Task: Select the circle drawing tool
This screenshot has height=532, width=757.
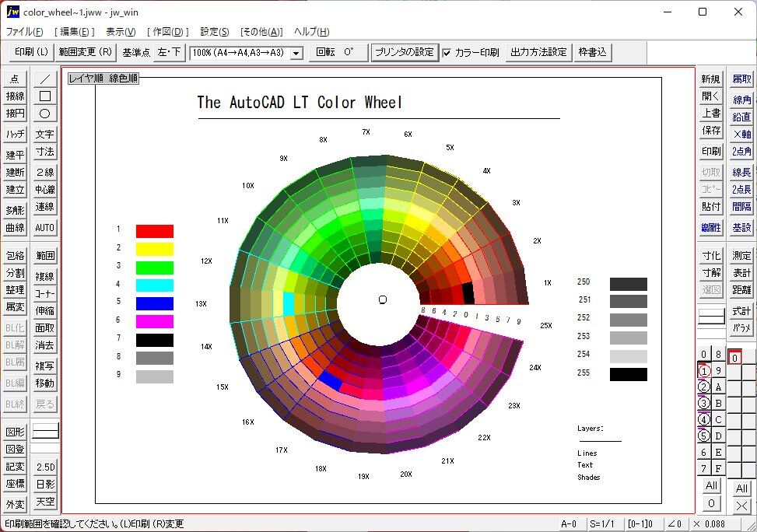Action: (x=45, y=114)
